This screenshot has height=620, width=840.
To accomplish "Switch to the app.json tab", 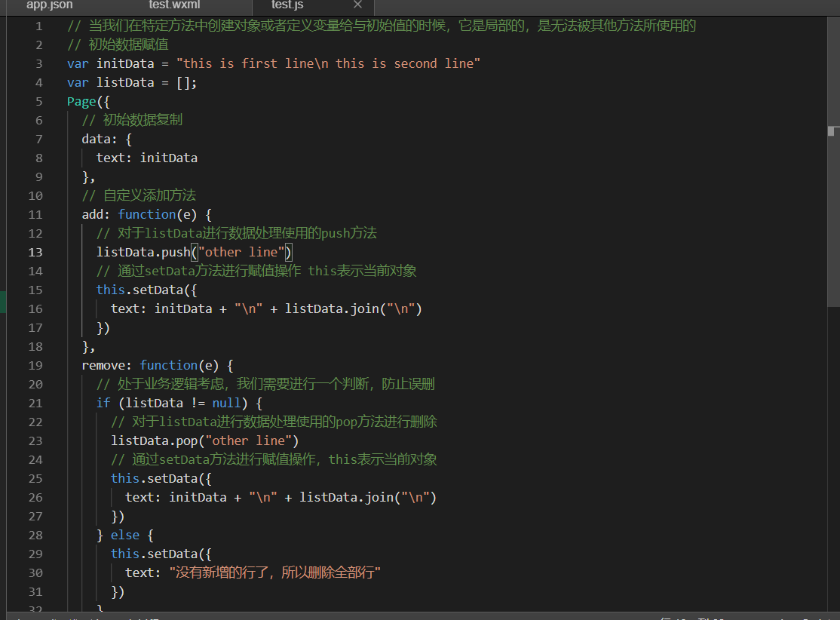I will 49,5.
